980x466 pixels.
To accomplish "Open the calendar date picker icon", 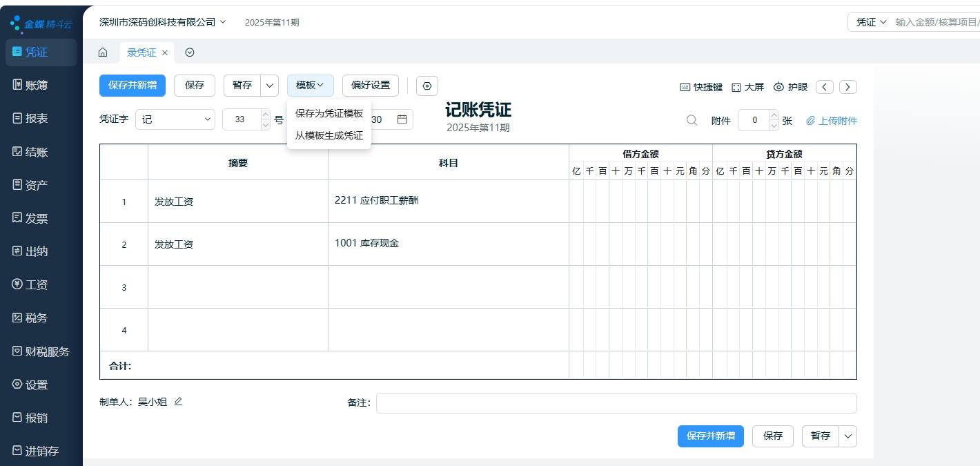I will click(402, 119).
